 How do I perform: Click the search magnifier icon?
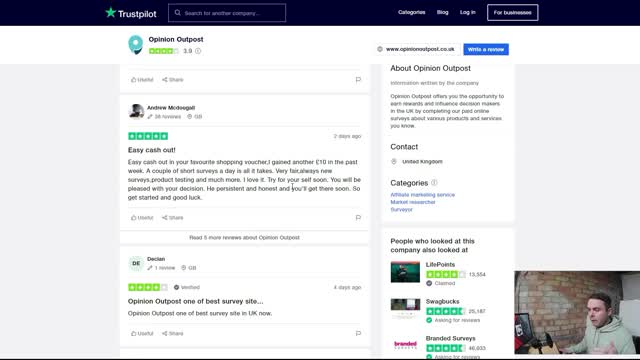(x=178, y=13)
